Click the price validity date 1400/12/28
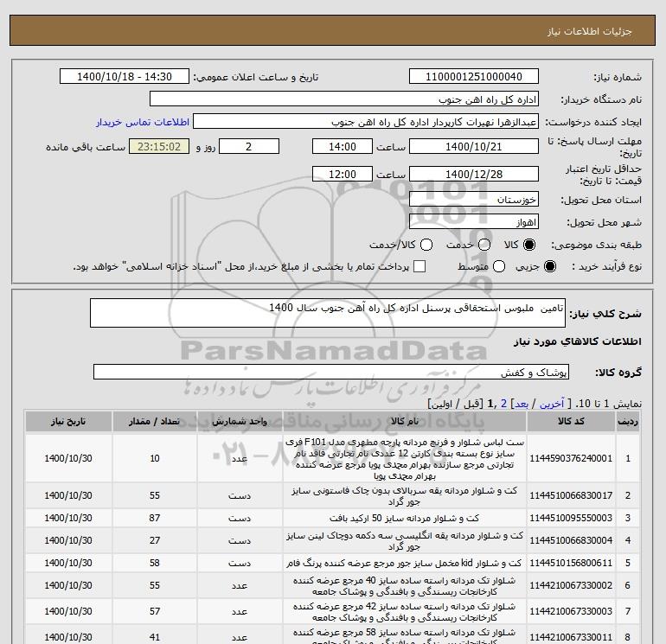Image resolution: width=666 pixels, height=644 pixels. pyautogui.click(x=474, y=174)
